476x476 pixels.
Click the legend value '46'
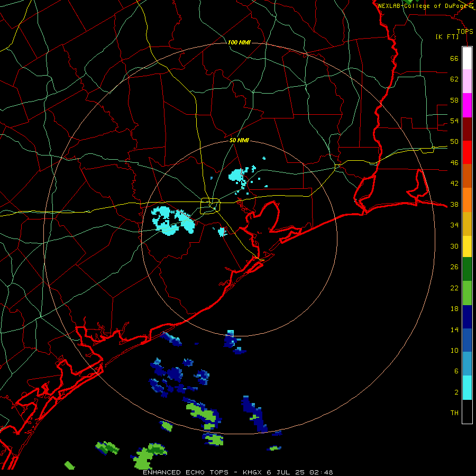pyautogui.click(x=454, y=163)
